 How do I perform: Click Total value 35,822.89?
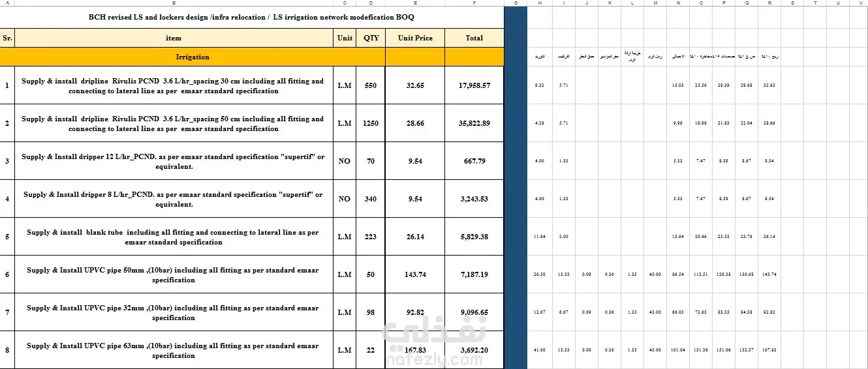pyautogui.click(x=474, y=123)
